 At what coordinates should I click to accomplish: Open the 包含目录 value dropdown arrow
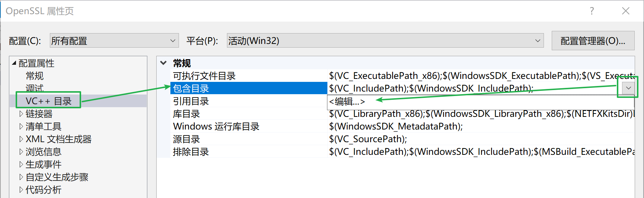tap(628, 88)
